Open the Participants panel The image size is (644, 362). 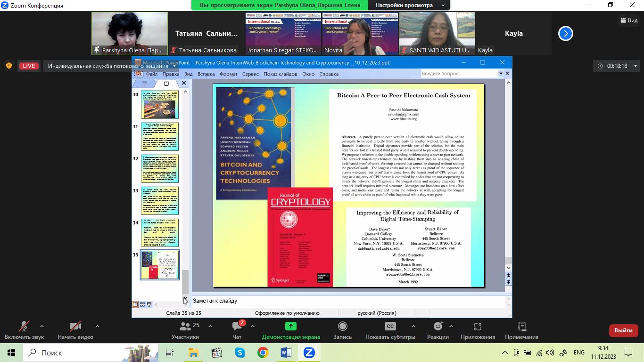pyautogui.click(x=185, y=330)
